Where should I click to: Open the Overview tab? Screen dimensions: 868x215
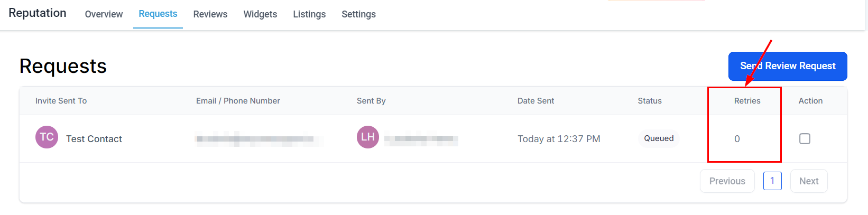(x=104, y=14)
